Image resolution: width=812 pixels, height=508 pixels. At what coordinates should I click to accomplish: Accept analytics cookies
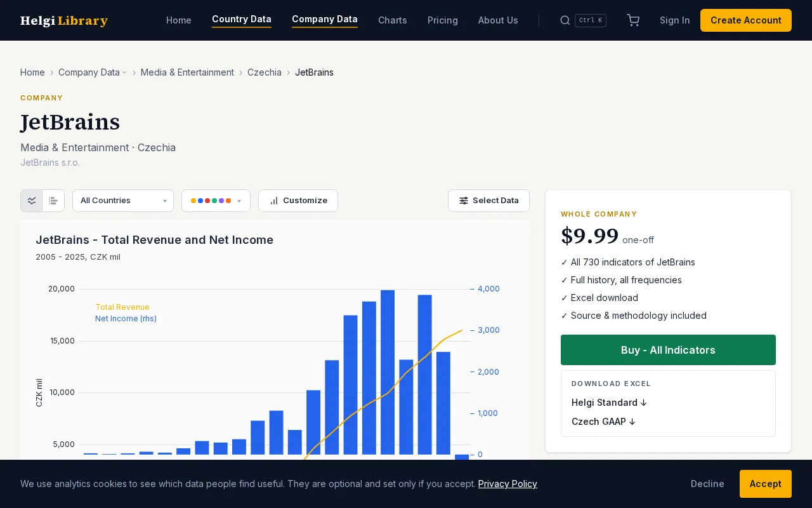765,484
